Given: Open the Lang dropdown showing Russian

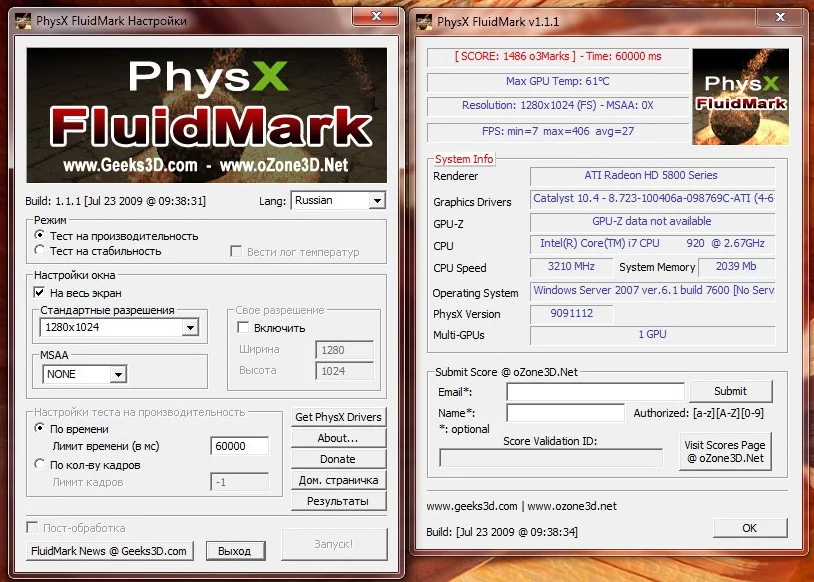Looking at the screenshot, I should pyautogui.click(x=338, y=200).
